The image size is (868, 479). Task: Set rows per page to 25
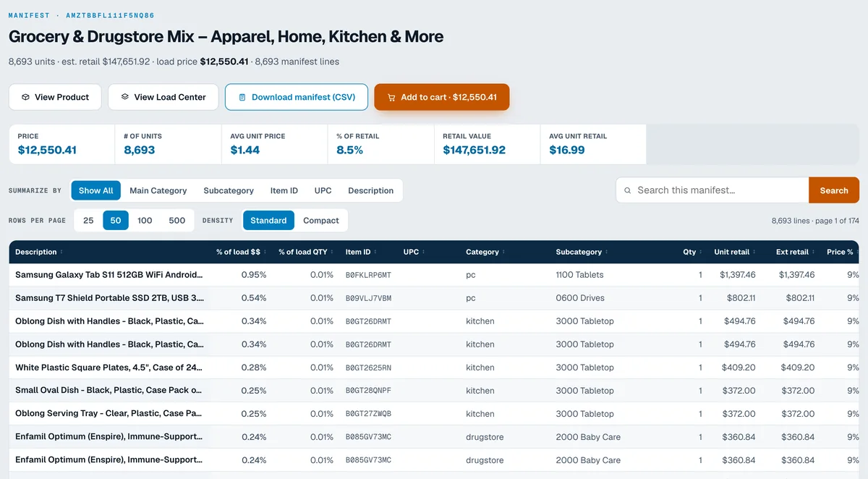[88, 221]
